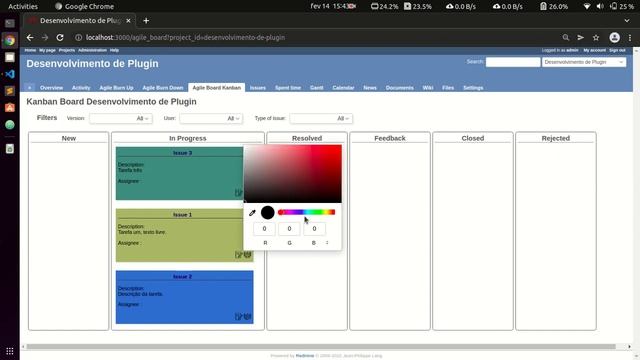The image size is (640, 360).
Task: Go back in Chrome browser history
Action: click(30, 38)
